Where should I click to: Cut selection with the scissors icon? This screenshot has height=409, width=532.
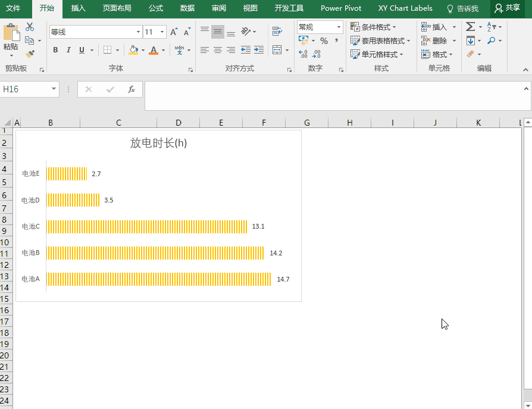30,27
